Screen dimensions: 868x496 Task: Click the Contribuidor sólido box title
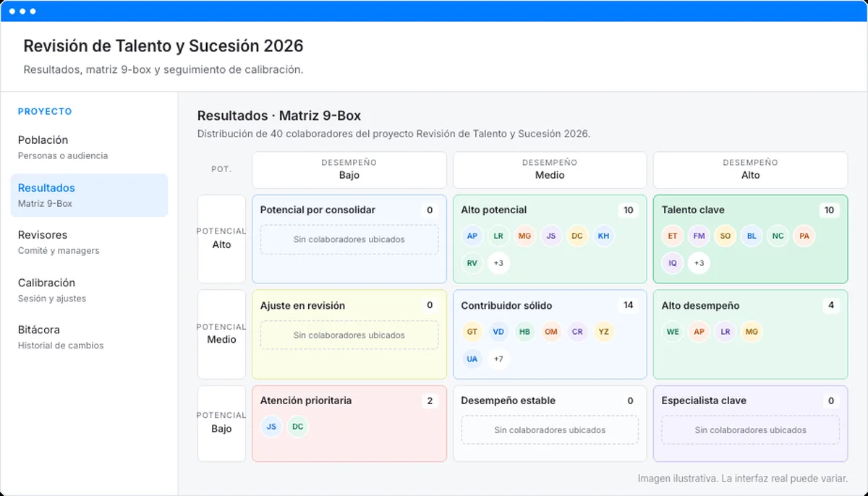506,306
